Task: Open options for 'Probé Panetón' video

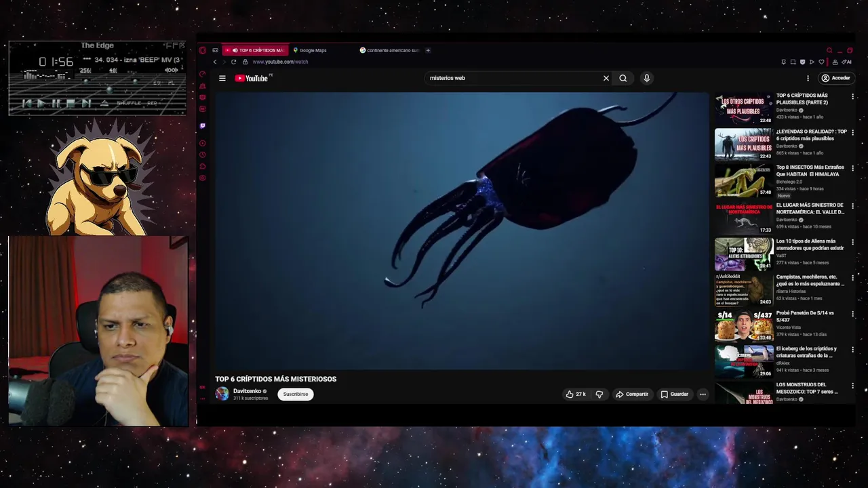Action: tap(852, 313)
